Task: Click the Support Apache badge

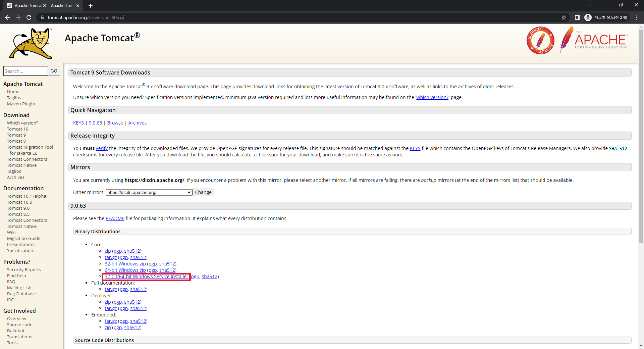Action: click(x=540, y=41)
